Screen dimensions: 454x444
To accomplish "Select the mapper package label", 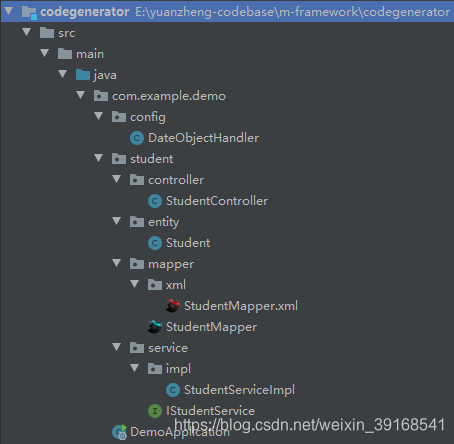I will (x=171, y=265).
